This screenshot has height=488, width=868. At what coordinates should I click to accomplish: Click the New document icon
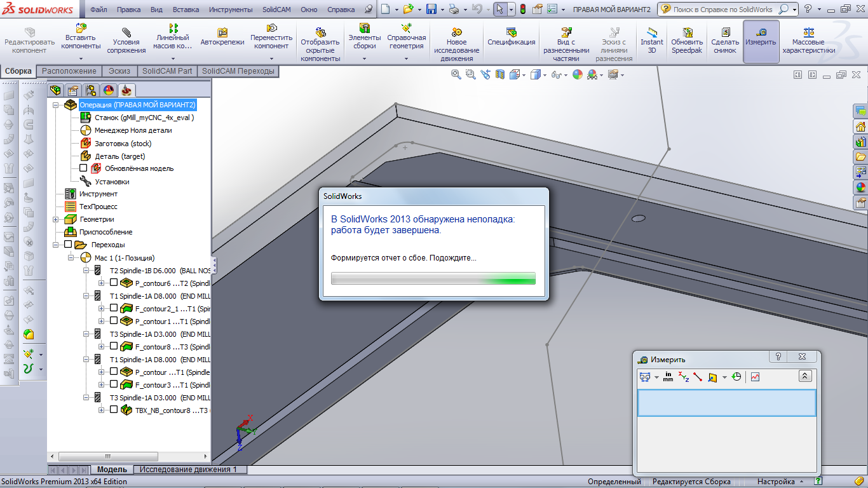point(385,10)
